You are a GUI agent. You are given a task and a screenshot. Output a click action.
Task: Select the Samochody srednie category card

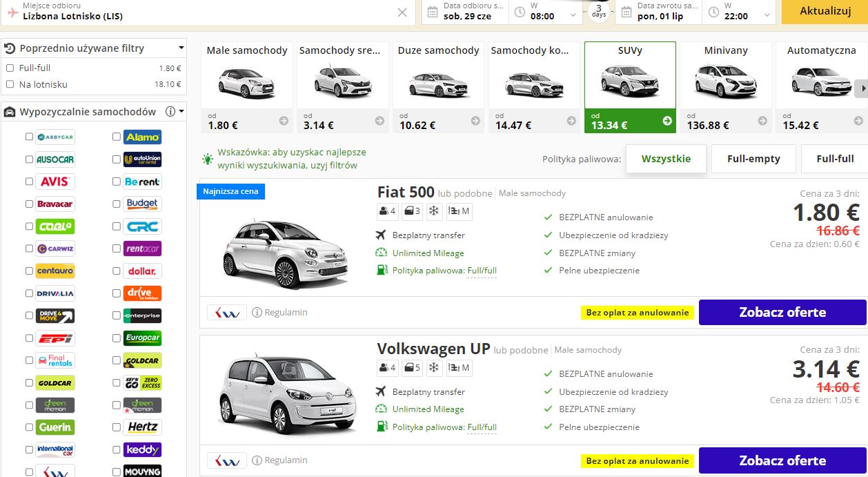coord(343,87)
